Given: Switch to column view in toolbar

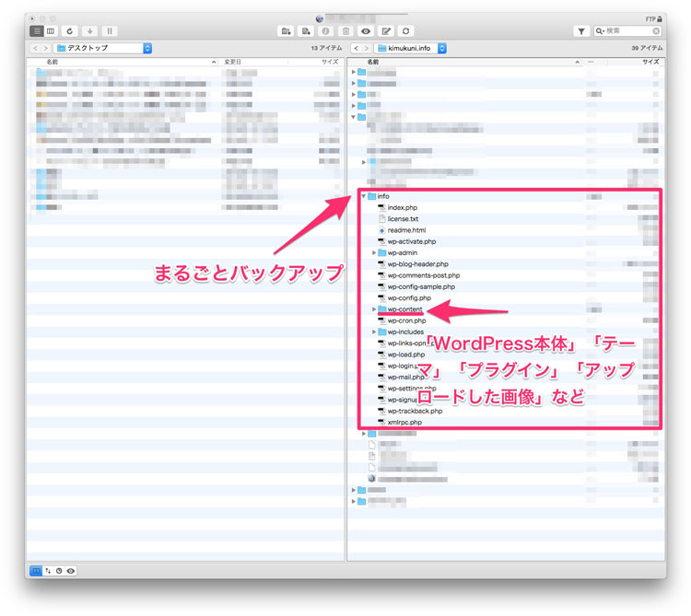Looking at the screenshot, I should [x=51, y=30].
